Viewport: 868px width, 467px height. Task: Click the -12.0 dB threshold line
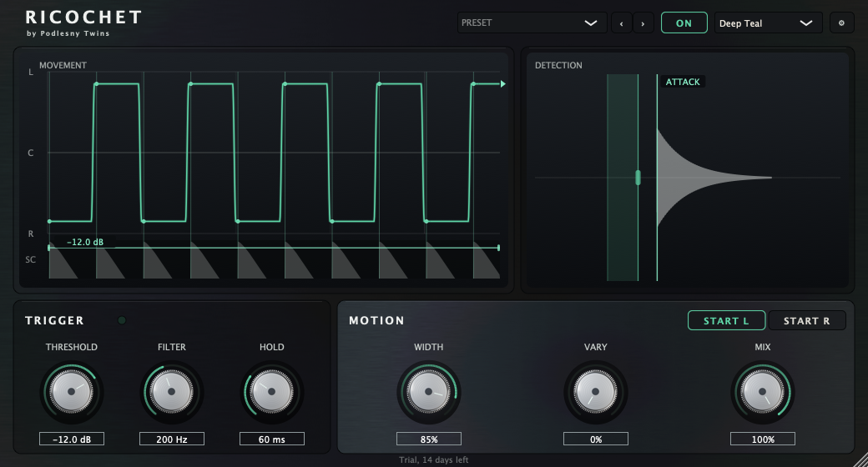[x=274, y=248]
